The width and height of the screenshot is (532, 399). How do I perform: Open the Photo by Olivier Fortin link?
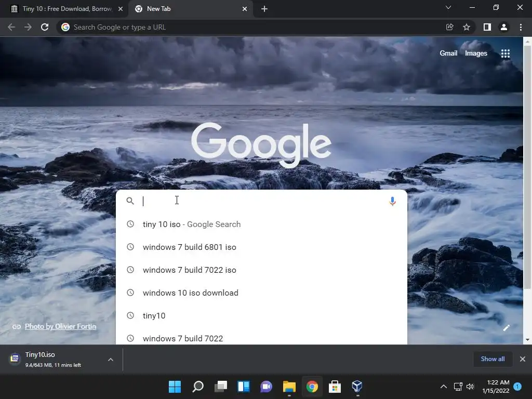(60, 326)
